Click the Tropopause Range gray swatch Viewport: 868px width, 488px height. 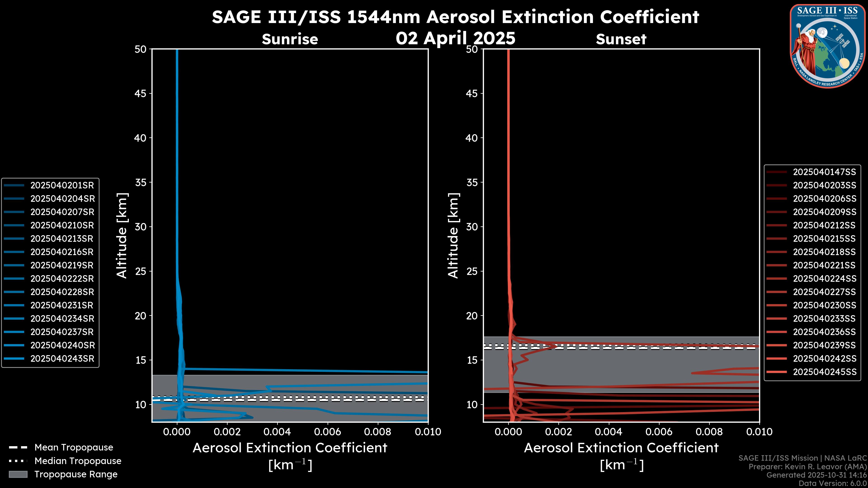pyautogui.click(x=18, y=474)
